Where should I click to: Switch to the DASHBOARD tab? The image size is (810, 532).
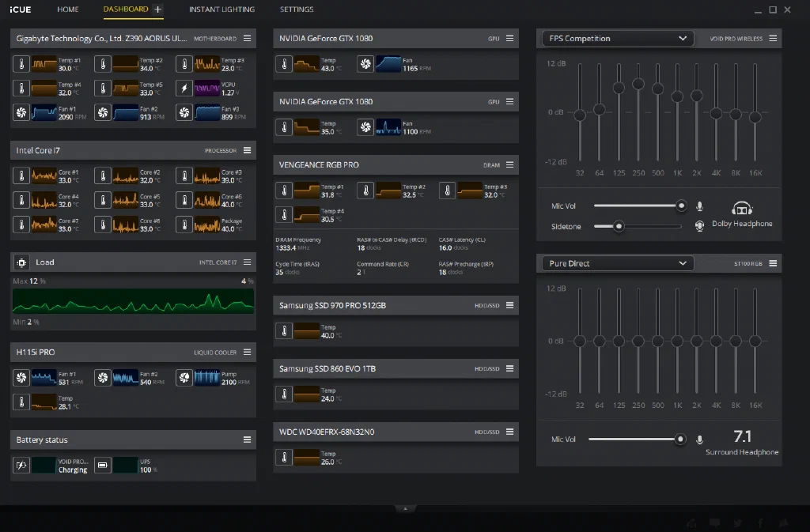[x=126, y=9]
